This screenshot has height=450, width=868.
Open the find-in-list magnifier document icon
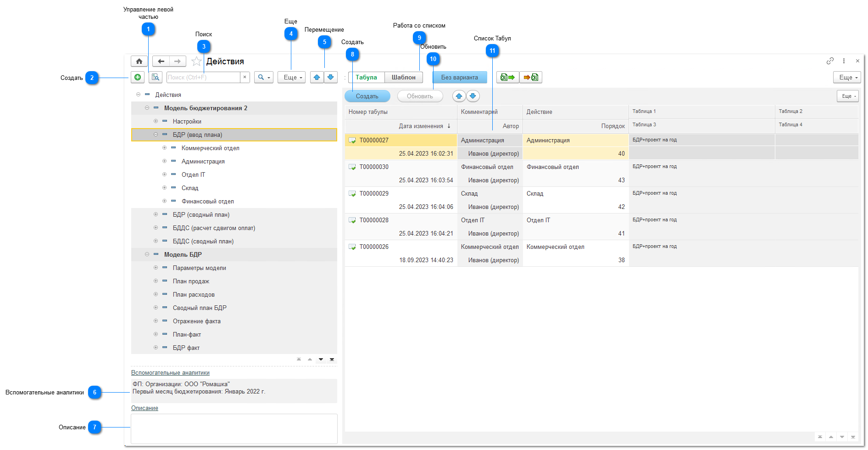pos(156,77)
